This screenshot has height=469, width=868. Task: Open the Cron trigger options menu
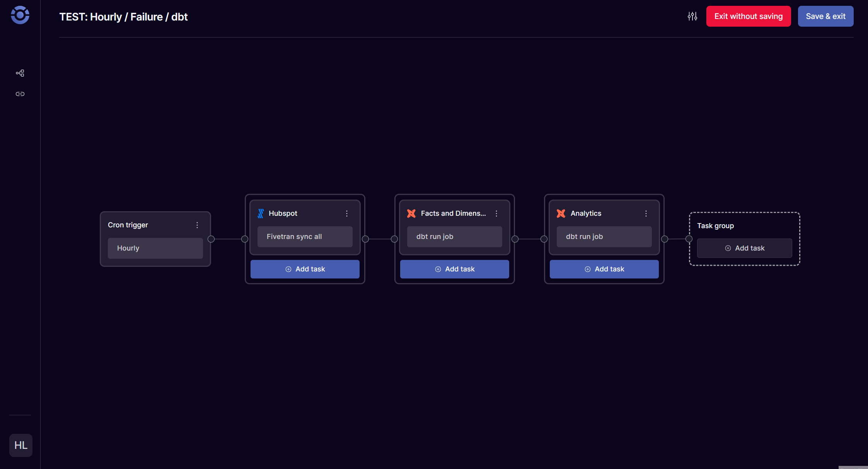tap(197, 225)
